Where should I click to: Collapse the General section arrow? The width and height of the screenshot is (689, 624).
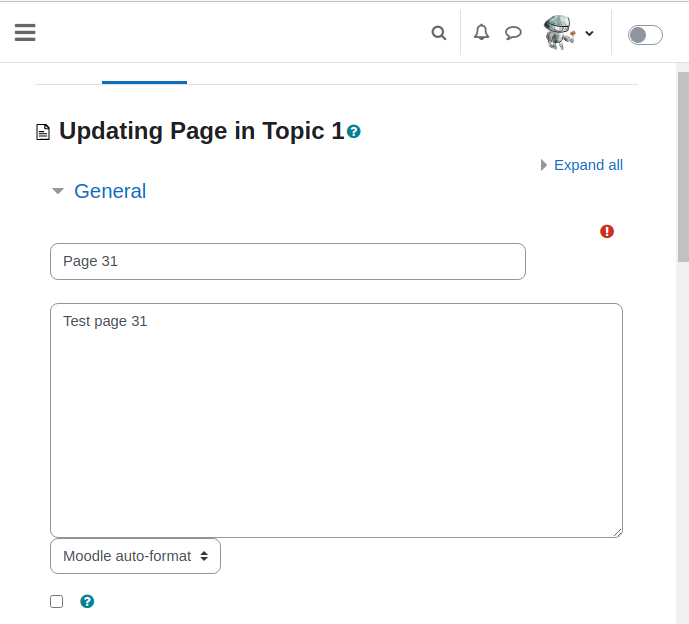(x=58, y=191)
